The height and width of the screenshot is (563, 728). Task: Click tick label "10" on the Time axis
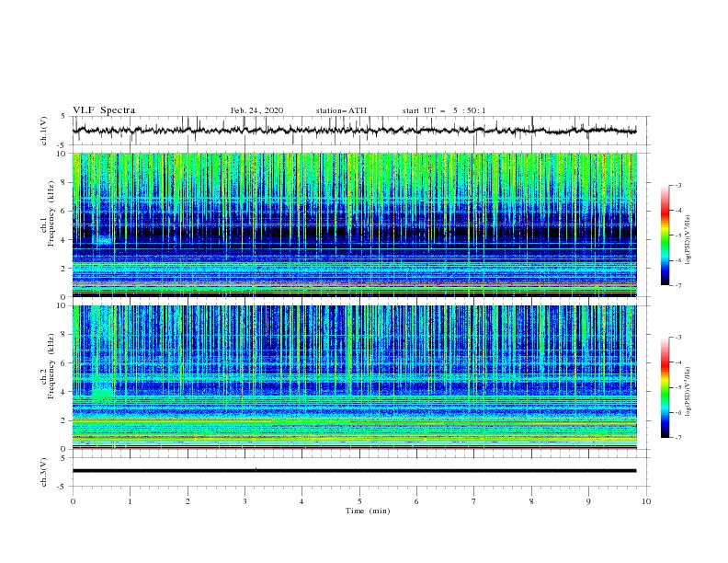(646, 501)
